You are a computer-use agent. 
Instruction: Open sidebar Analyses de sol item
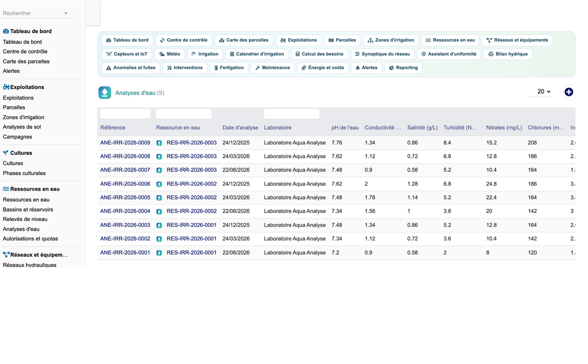22,127
